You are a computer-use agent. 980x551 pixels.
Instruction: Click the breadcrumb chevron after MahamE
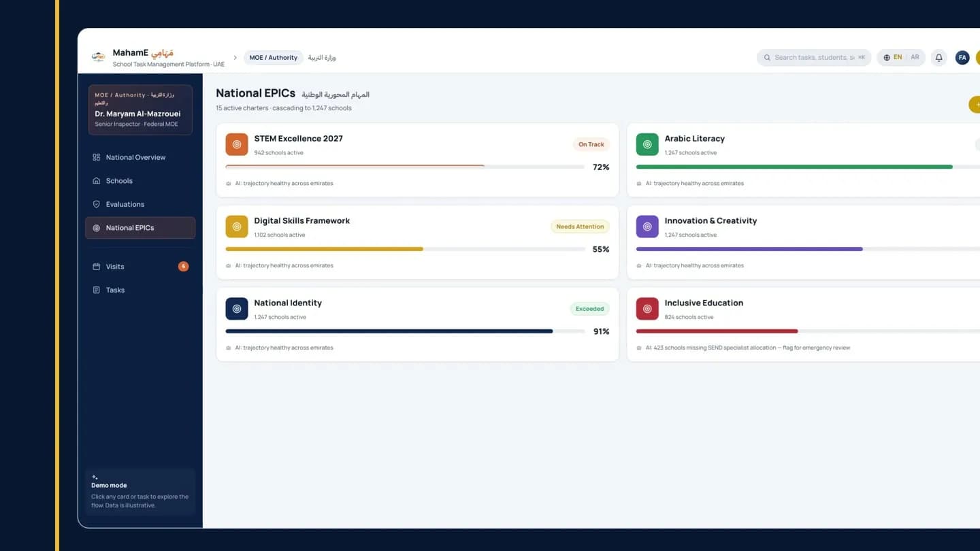(x=235, y=58)
